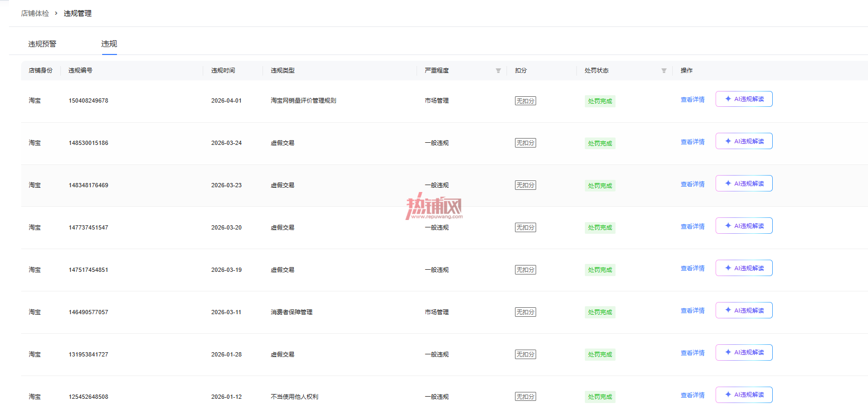This screenshot has height=412, width=868.
Task: View 查看详情 for the 2026-04-01 violation
Action: (x=692, y=99)
